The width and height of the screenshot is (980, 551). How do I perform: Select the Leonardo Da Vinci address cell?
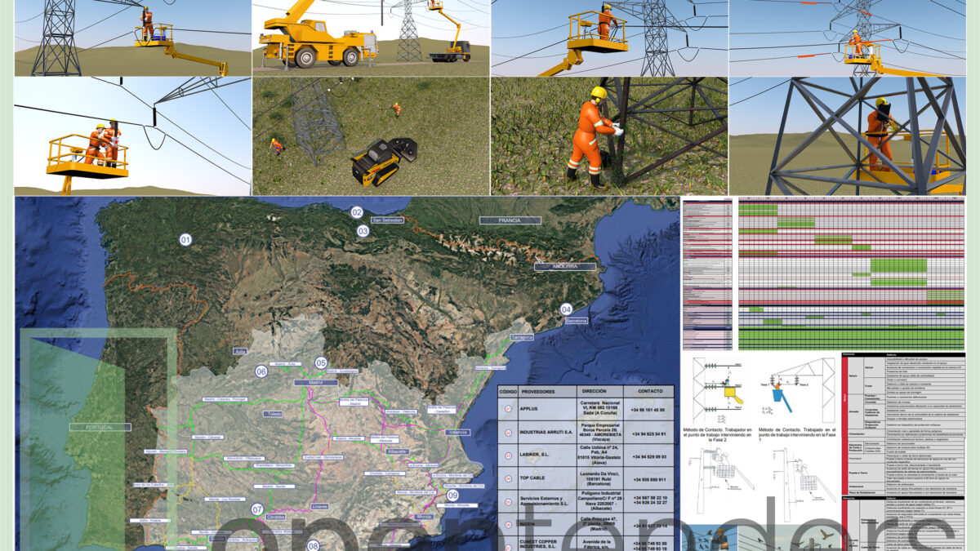point(599,480)
